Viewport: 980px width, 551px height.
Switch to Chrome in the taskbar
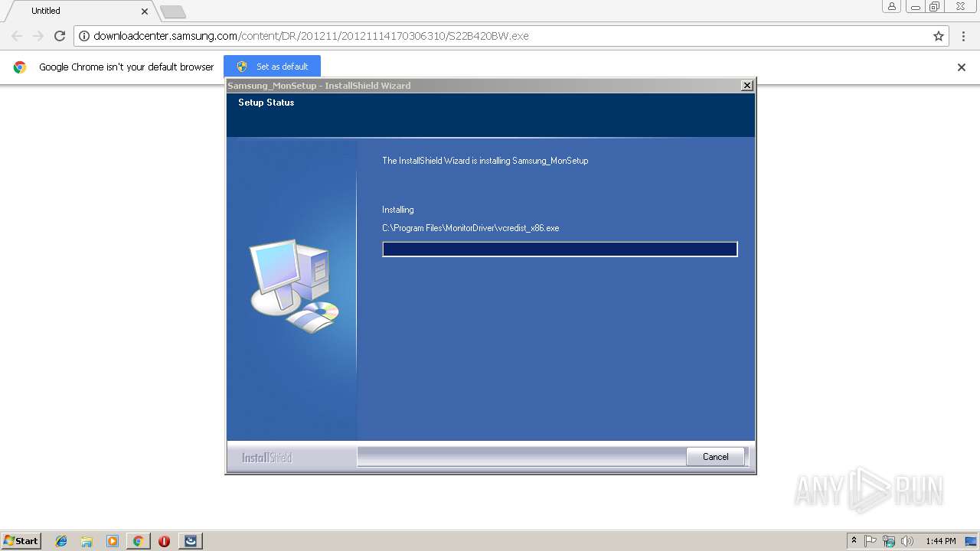point(138,541)
